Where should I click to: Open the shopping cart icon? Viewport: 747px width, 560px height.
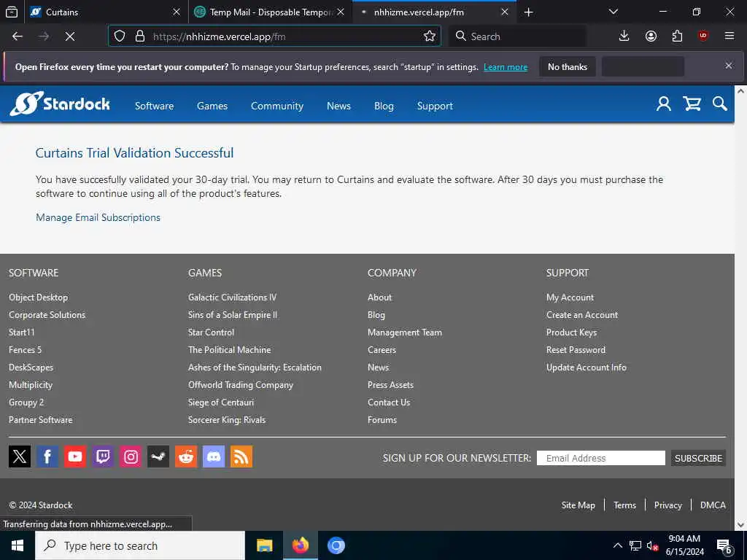click(692, 104)
